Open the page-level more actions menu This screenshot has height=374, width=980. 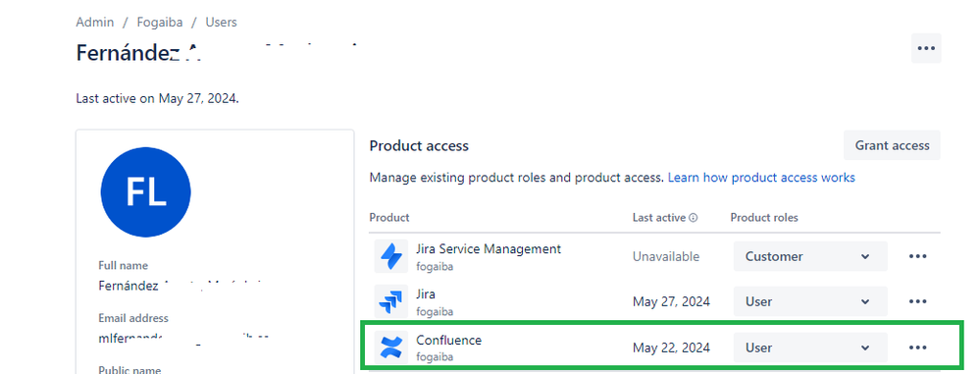click(x=926, y=48)
